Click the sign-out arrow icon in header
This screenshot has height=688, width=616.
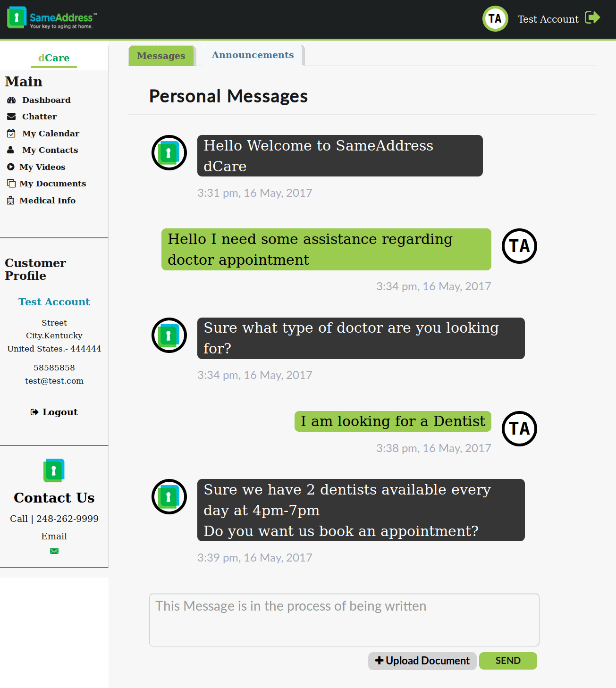pos(592,18)
